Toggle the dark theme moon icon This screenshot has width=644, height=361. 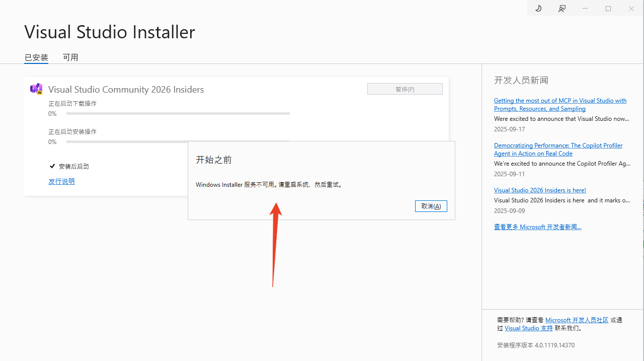tap(538, 9)
